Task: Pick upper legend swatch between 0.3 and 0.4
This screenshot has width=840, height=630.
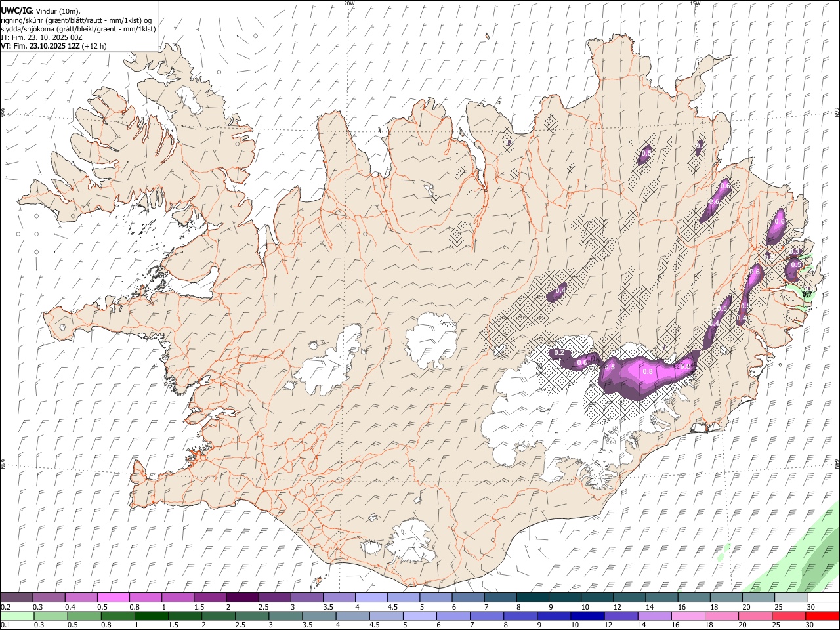Action: (49, 597)
